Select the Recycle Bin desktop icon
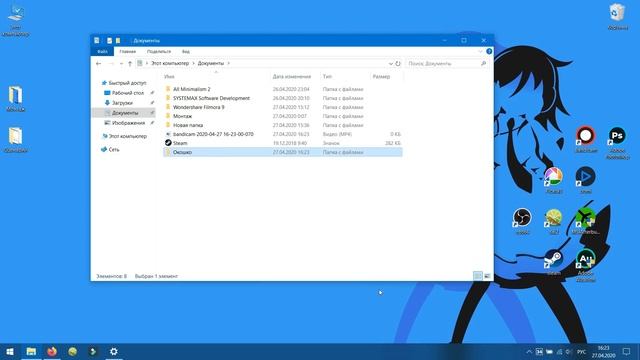This screenshot has height=360, width=640. tap(617, 16)
